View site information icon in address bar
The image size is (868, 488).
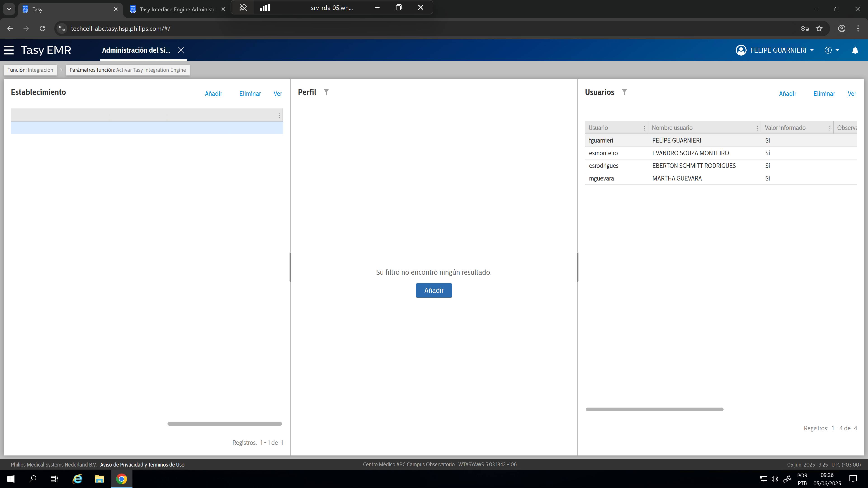point(62,29)
